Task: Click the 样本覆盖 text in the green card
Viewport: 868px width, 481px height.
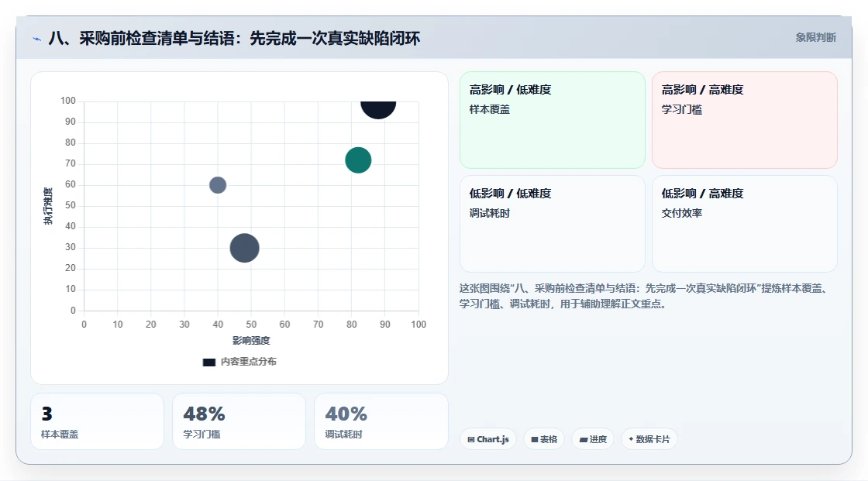Action: tap(489, 109)
